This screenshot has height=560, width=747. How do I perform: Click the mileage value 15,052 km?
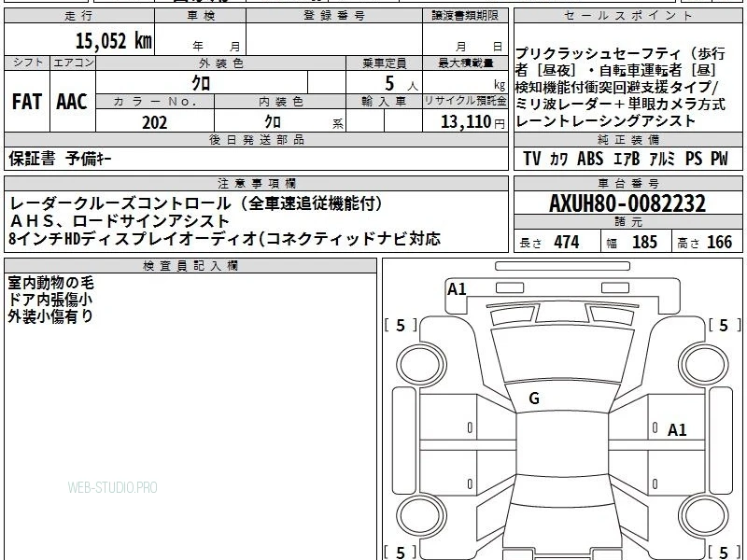pyautogui.click(x=114, y=40)
